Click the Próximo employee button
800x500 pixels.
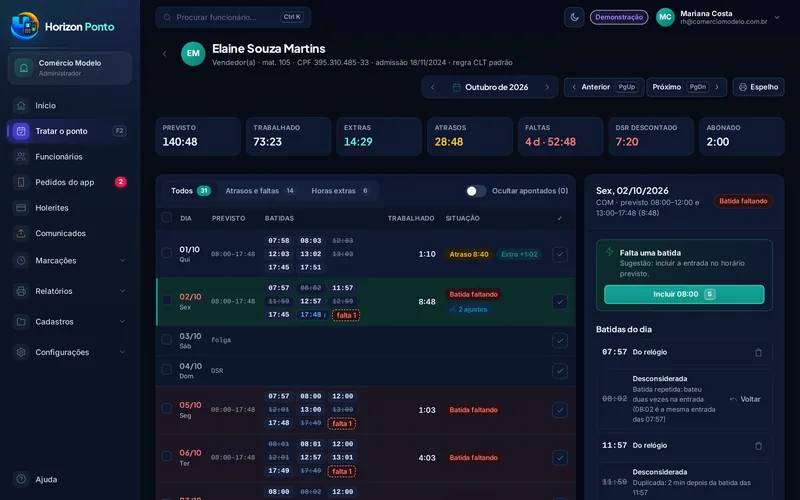686,87
